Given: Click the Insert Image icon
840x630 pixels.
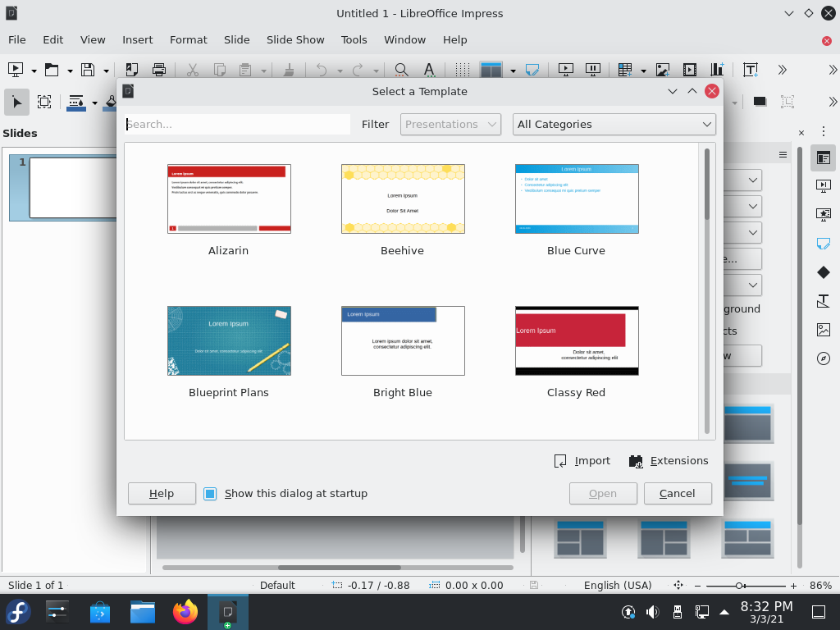Looking at the screenshot, I should point(663,70).
